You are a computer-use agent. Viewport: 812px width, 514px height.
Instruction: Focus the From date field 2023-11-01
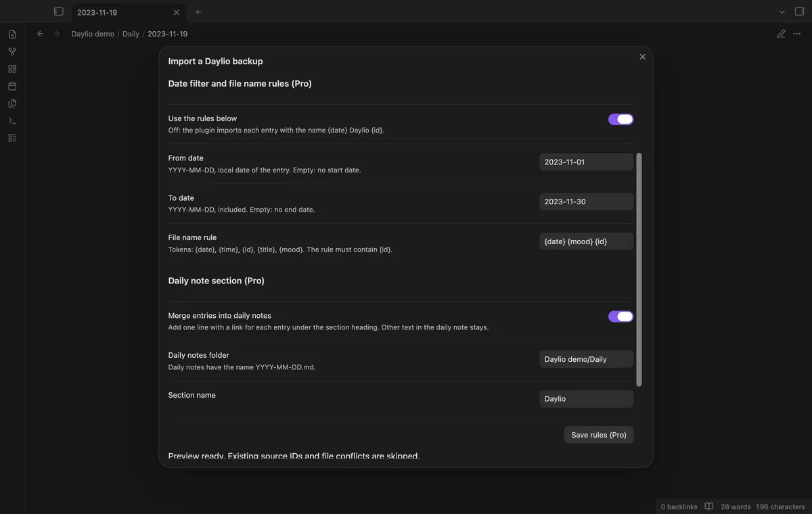pos(587,162)
